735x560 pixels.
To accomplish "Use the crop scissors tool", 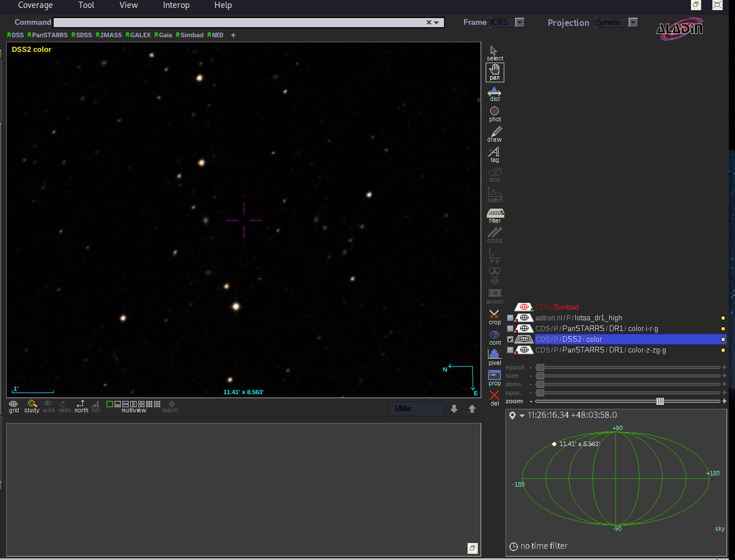I will tap(495, 317).
